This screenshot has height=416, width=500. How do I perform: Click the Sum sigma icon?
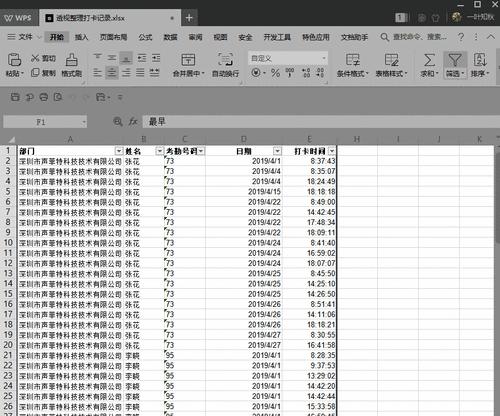(429, 60)
